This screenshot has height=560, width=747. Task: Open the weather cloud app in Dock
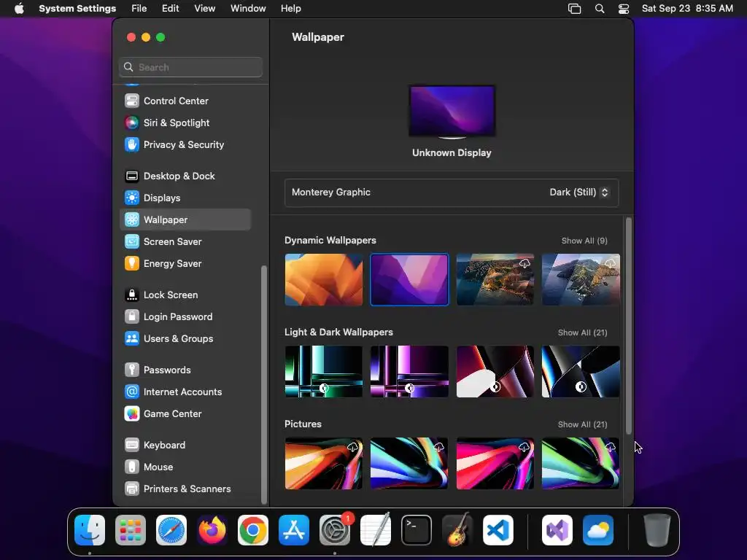(x=598, y=530)
